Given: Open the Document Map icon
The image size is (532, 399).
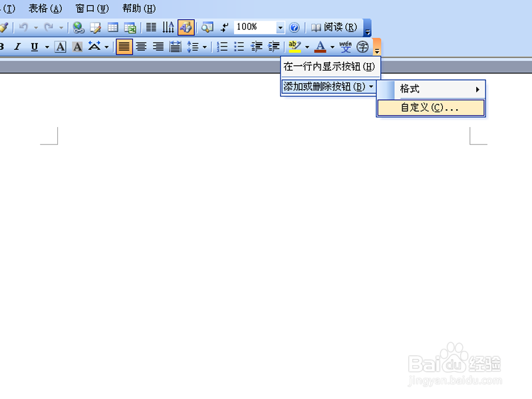Looking at the screenshot, I should pyautogui.click(x=207, y=27).
